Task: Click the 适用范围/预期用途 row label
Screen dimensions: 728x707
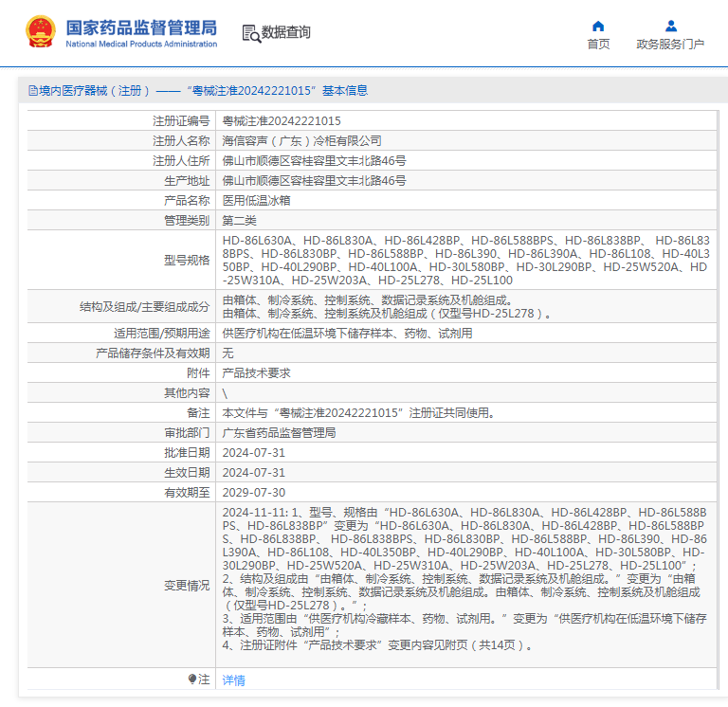Action: pos(161,334)
